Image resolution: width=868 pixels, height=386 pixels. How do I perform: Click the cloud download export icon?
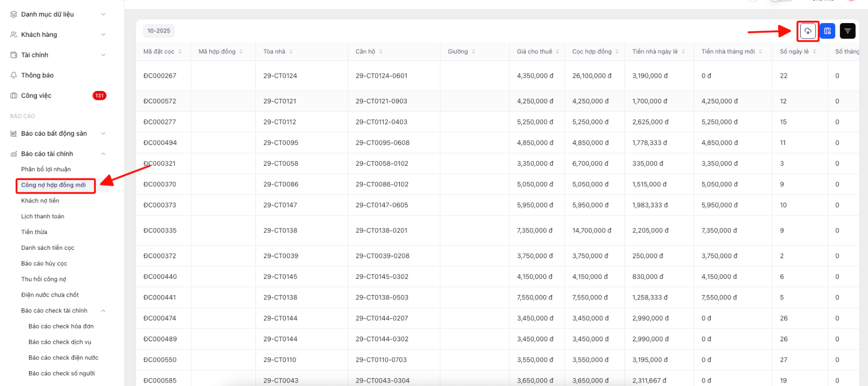coord(808,31)
